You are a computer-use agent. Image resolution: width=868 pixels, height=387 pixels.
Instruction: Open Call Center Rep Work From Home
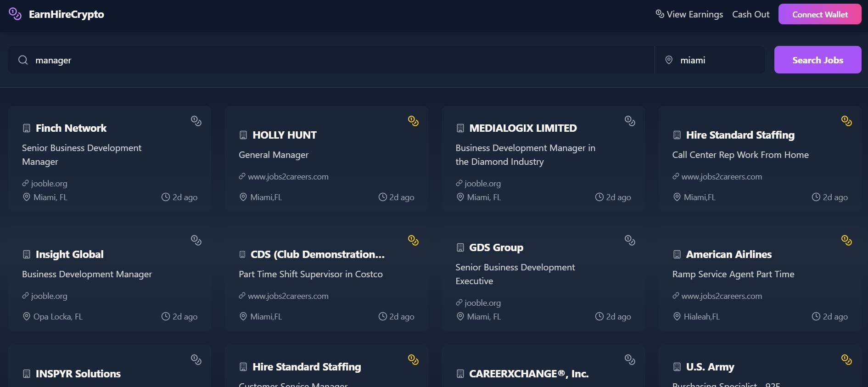[x=740, y=155]
